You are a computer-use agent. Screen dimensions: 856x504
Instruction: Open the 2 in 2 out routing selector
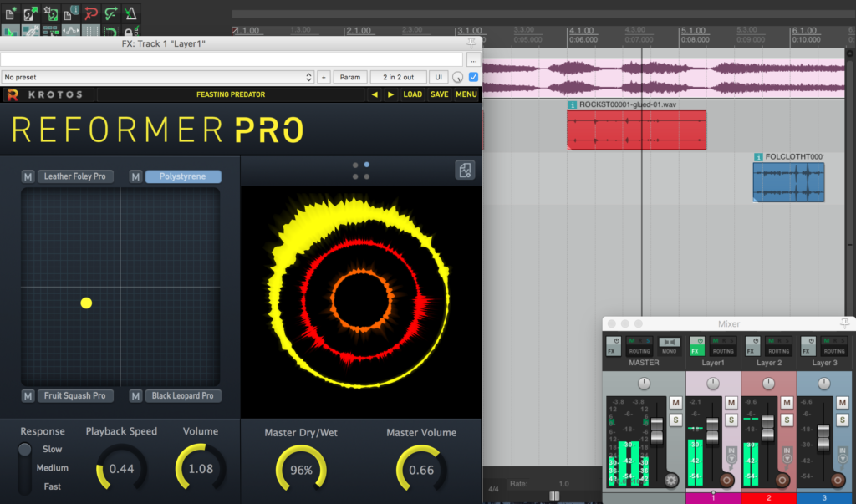tap(399, 76)
